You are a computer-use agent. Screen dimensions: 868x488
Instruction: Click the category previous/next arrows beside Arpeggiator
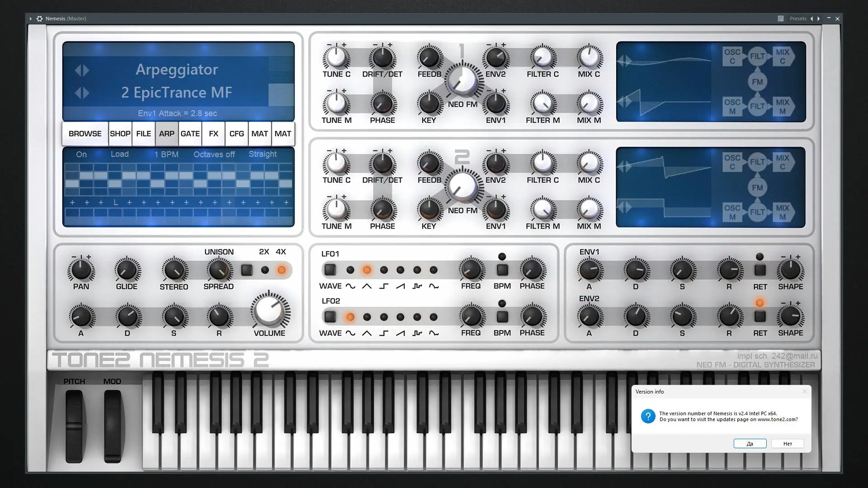point(82,70)
